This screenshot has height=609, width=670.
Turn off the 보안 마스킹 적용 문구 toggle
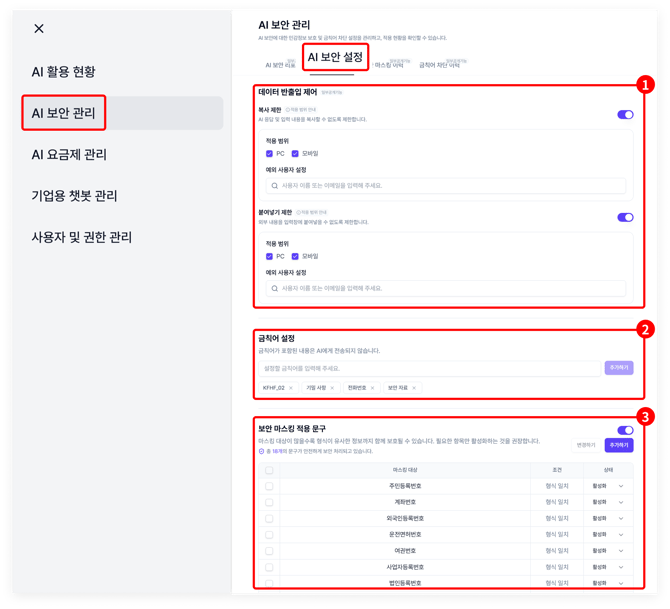625,430
